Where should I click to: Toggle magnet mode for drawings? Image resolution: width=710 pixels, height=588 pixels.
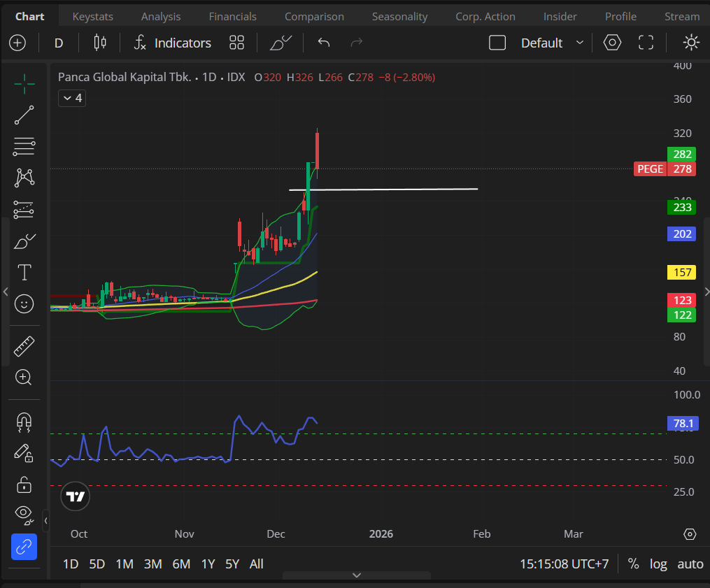pyautogui.click(x=24, y=421)
